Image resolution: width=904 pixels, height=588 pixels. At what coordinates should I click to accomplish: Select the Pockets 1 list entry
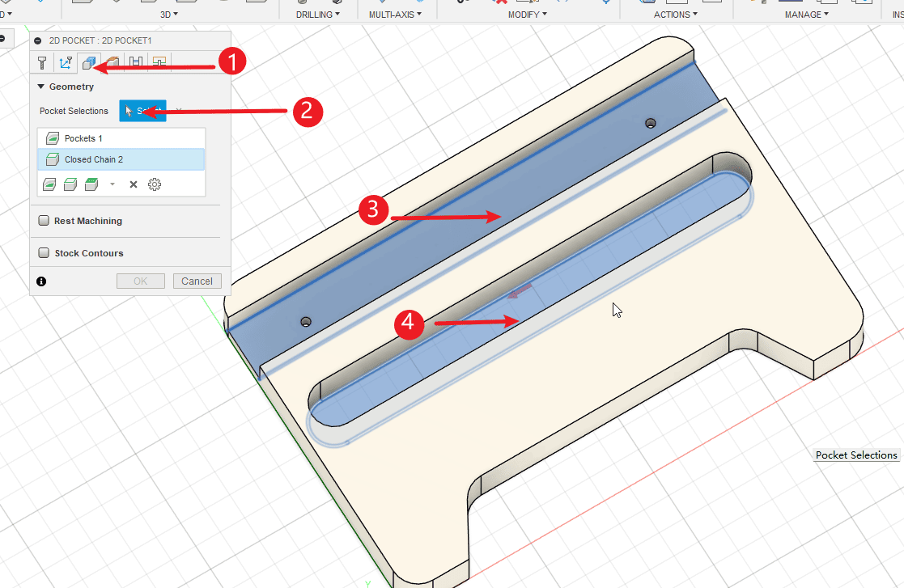coord(83,138)
